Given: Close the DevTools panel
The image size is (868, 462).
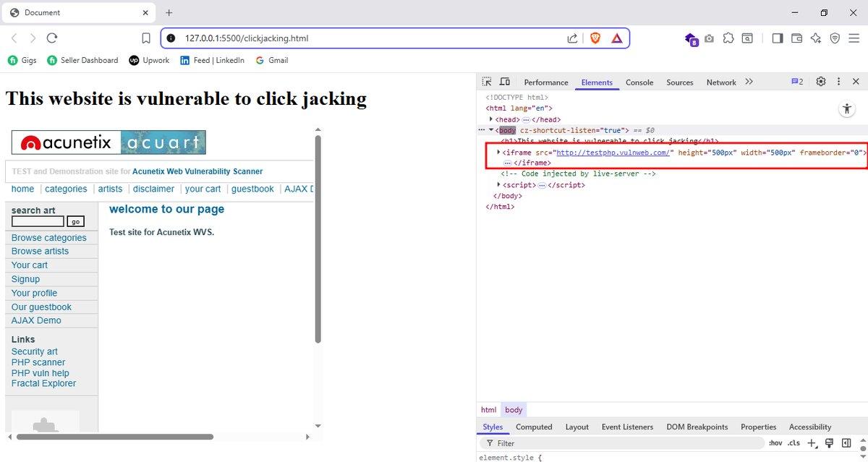Looking at the screenshot, I should (x=856, y=82).
